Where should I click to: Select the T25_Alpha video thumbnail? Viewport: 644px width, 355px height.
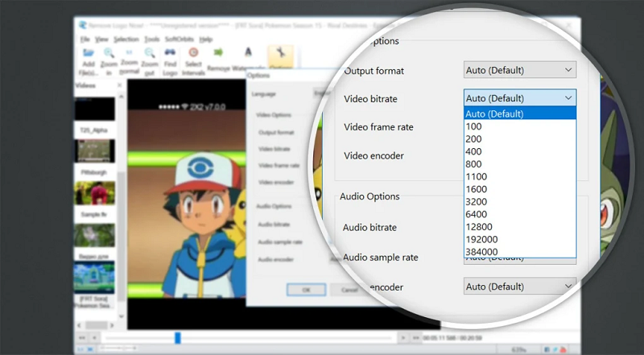coord(94,109)
